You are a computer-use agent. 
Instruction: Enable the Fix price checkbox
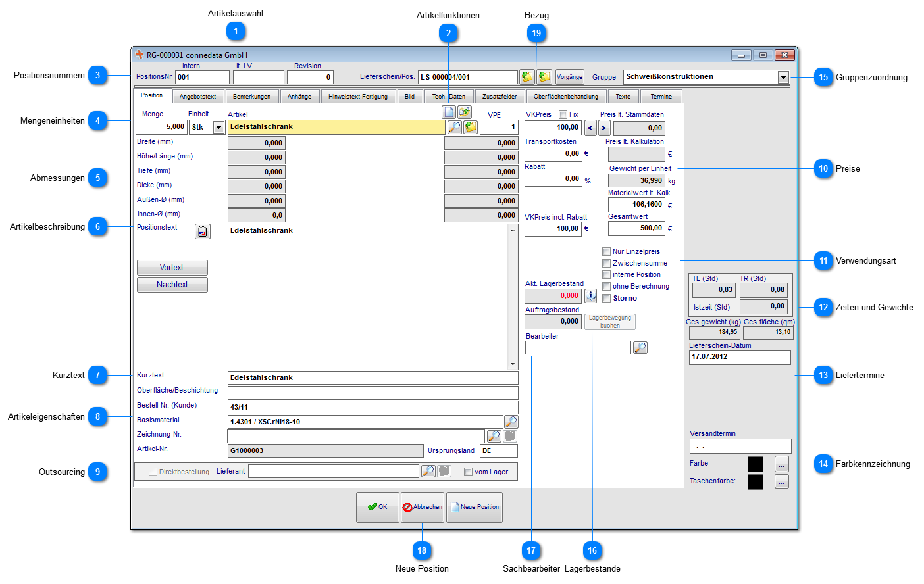[x=563, y=115]
